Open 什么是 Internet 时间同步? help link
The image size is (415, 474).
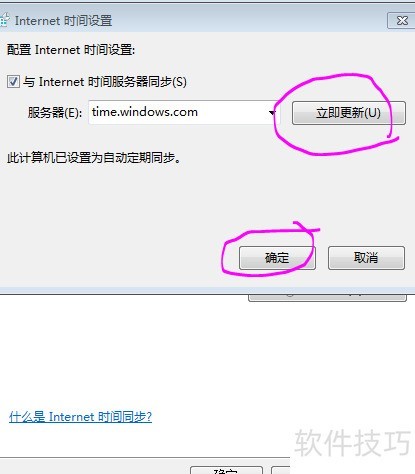click(x=80, y=417)
